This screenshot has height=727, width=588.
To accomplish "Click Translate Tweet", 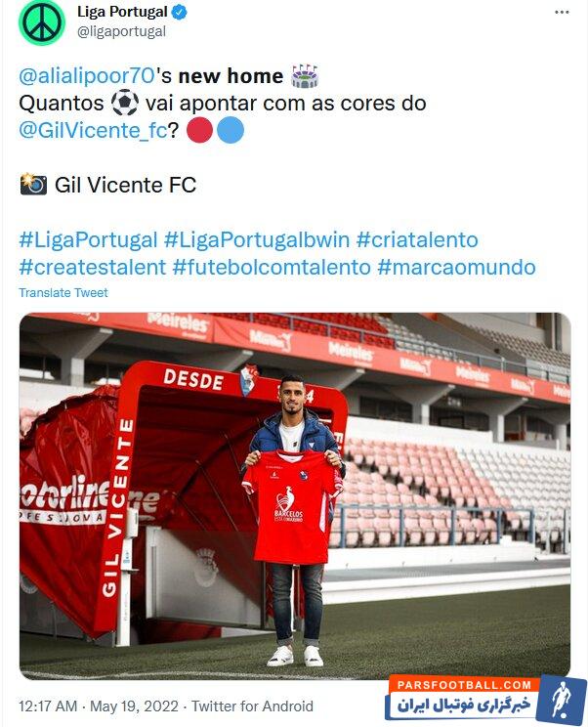I will 63,293.
